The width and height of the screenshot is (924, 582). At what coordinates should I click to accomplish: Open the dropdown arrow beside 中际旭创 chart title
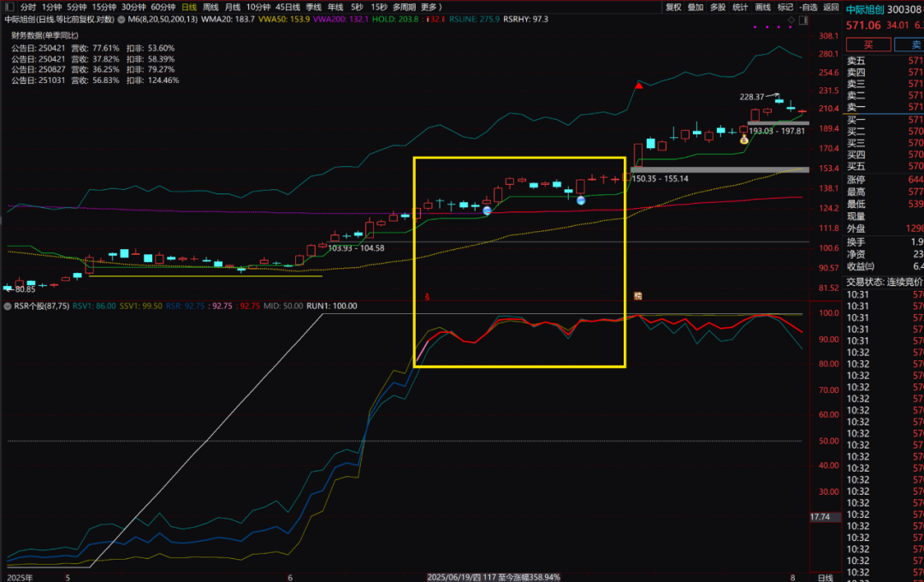(x=121, y=20)
